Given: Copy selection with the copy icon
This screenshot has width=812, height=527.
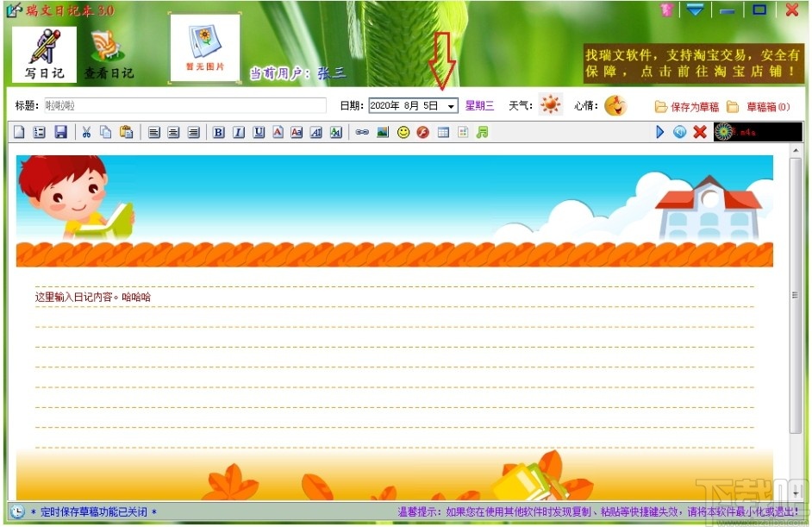Looking at the screenshot, I should pos(106,132).
